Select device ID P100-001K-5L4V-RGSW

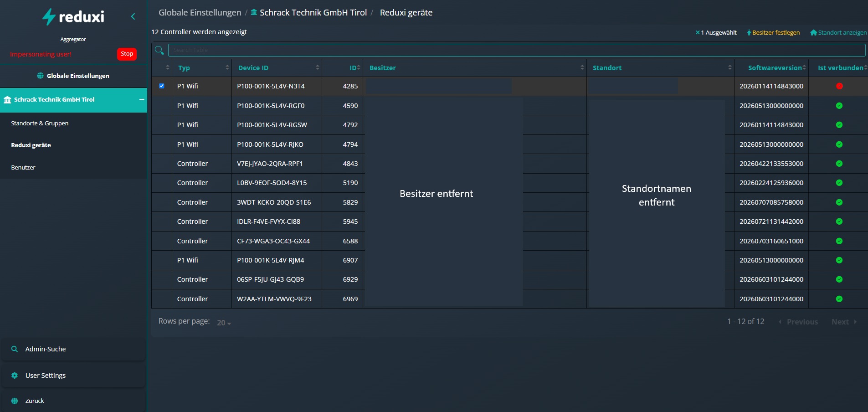tap(272, 125)
